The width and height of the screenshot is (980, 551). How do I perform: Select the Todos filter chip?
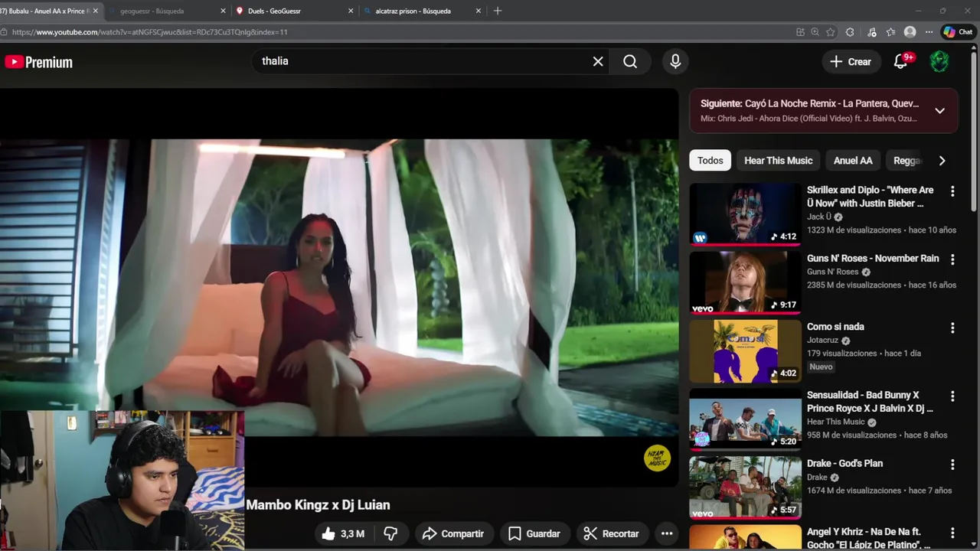click(x=710, y=161)
